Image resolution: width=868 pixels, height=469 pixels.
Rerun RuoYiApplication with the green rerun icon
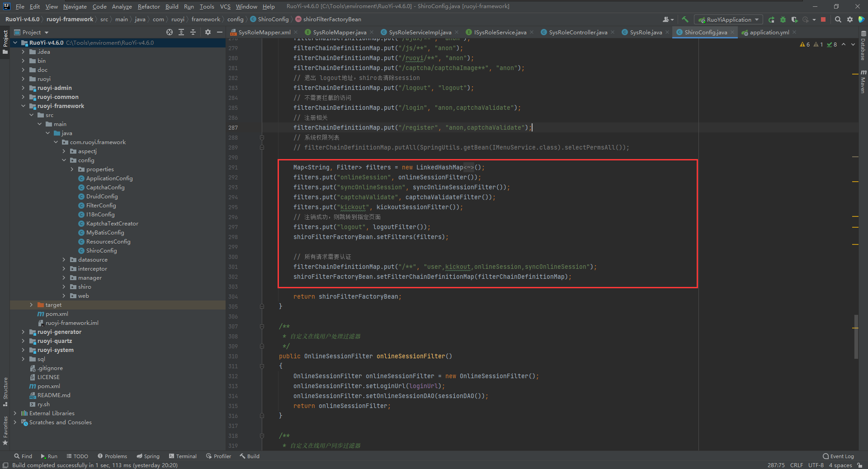(x=771, y=19)
